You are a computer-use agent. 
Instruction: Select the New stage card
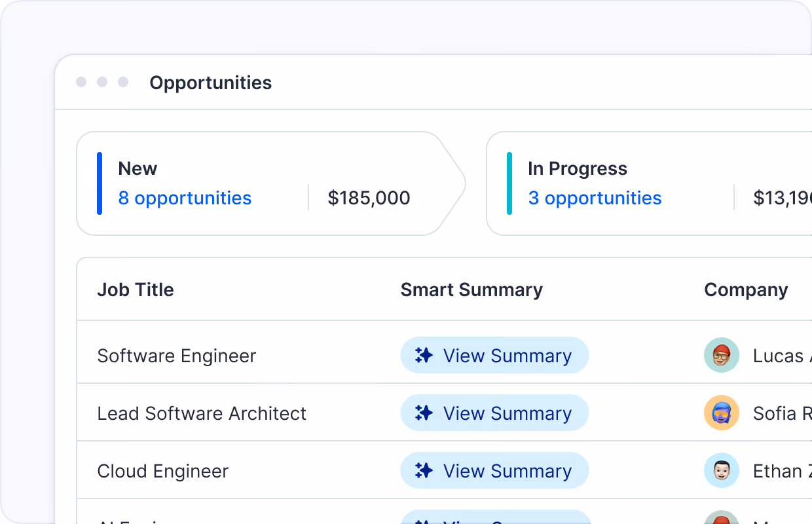pyautogui.click(x=271, y=183)
